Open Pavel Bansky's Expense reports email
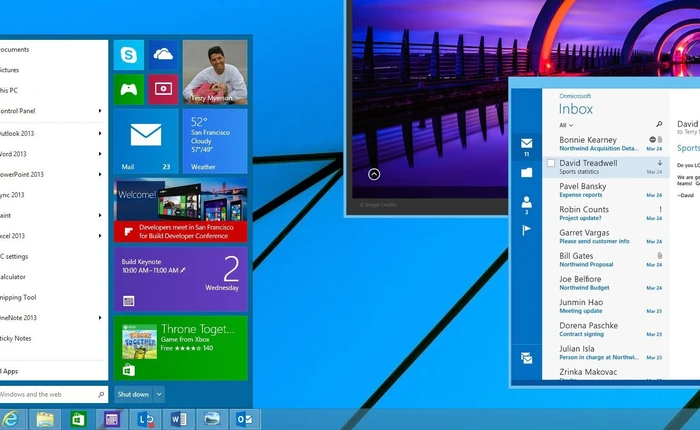This screenshot has width=700, height=430. pyautogui.click(x=605, y=190)
